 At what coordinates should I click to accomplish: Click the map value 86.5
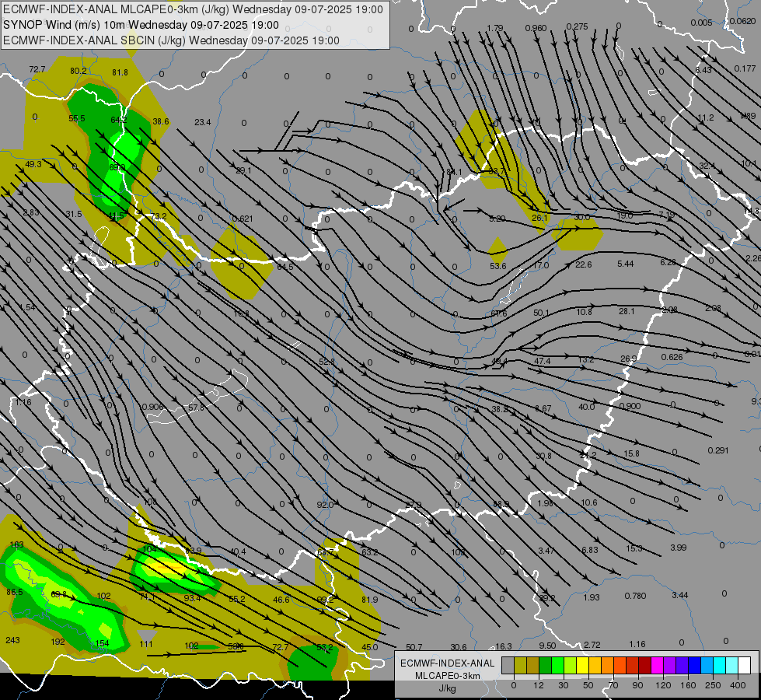point(15,592)
